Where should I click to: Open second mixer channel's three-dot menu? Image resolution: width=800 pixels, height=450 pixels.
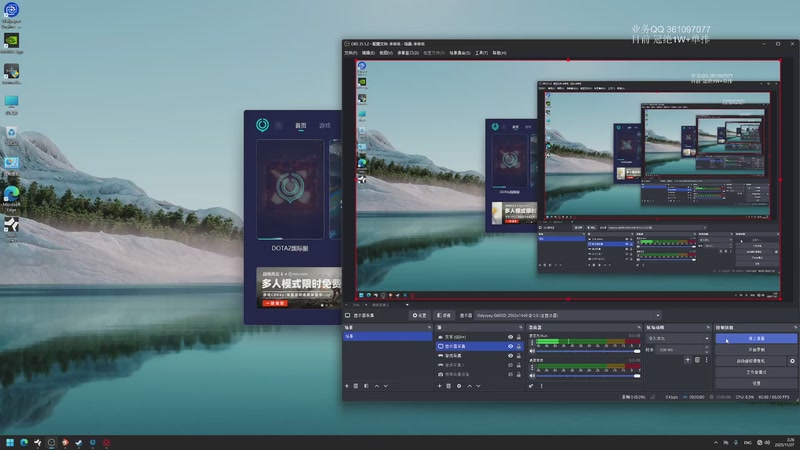532,367
